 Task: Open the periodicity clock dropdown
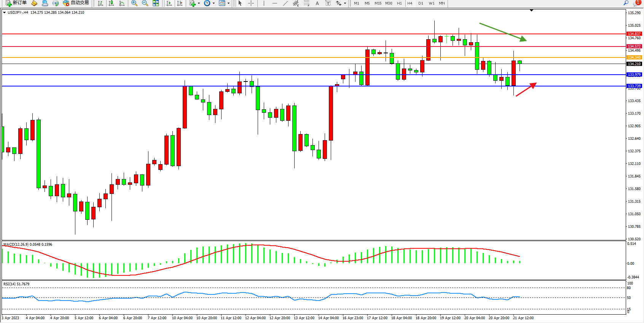[x=209, y=3]
